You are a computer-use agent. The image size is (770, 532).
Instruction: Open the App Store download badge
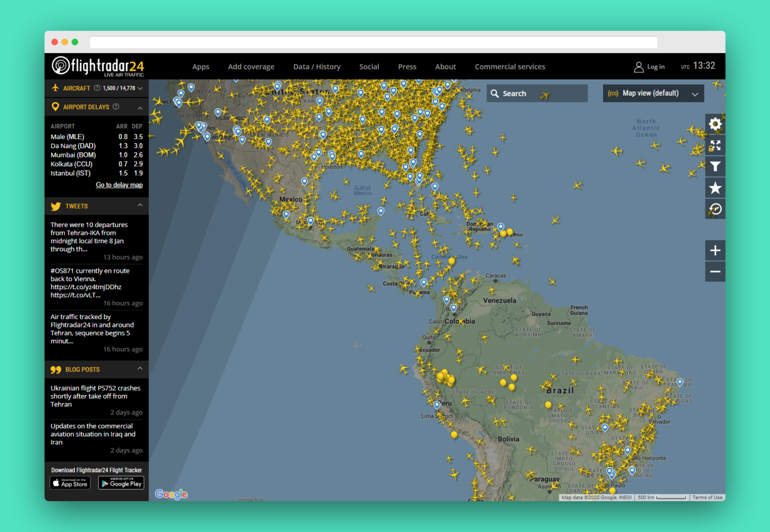[x=69, y=482]
